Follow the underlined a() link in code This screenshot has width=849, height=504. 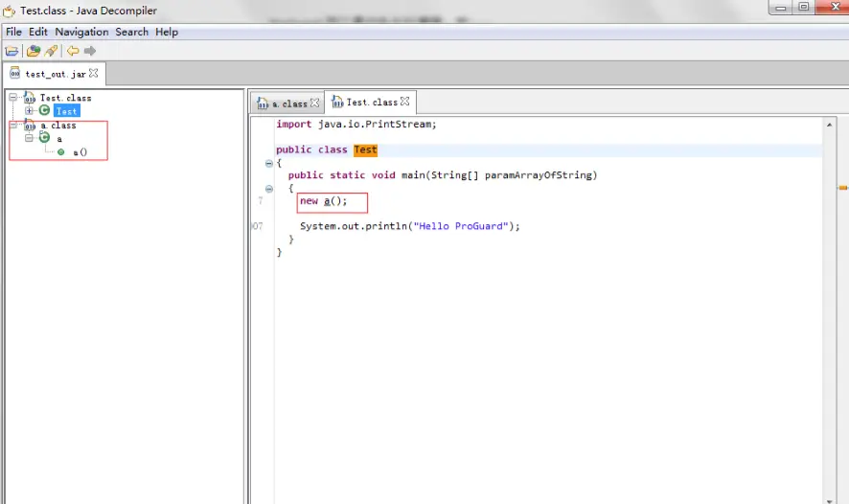click(x=327, y=201)
